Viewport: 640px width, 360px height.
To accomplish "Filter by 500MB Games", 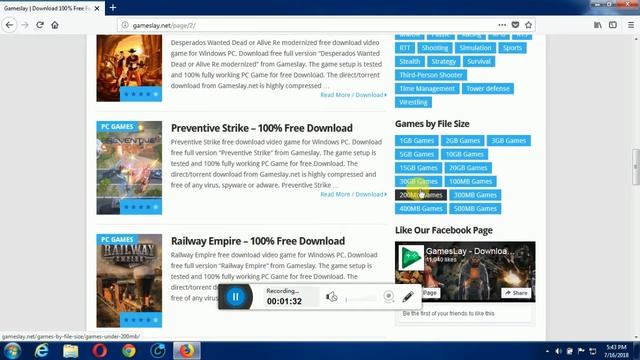I will coord(475,209).
